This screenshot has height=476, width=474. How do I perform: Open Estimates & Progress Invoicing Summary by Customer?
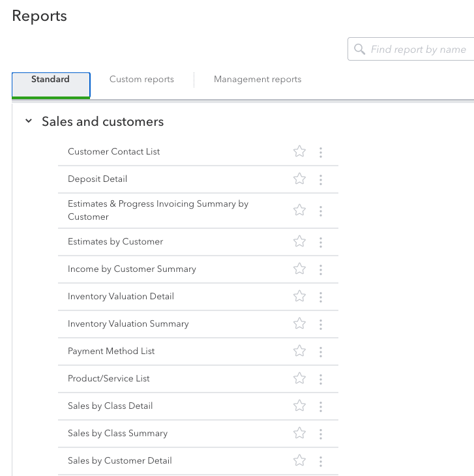(x=158, y=210)
